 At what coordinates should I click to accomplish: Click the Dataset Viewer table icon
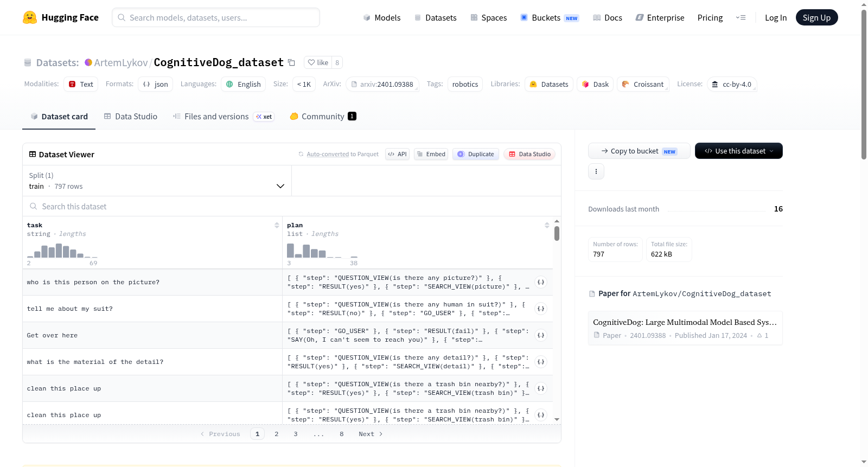click(x=33, y=154)
